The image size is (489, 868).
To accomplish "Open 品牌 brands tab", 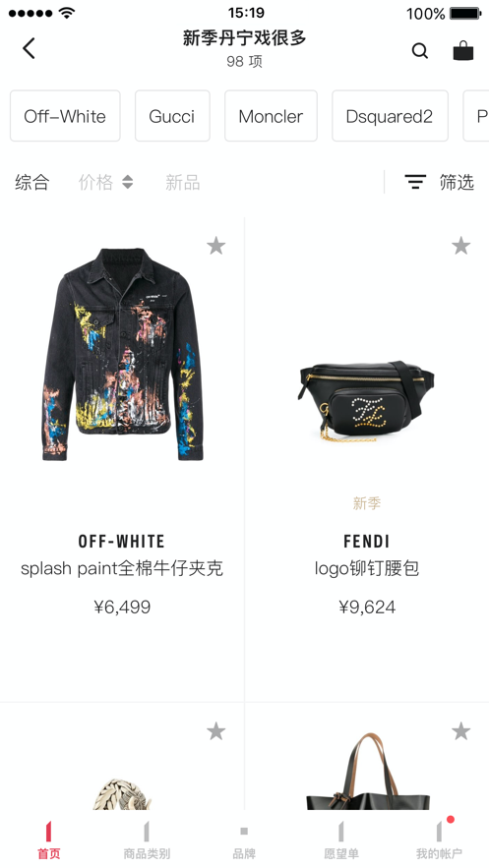I will pyautogui.click(x=244, y=840).
